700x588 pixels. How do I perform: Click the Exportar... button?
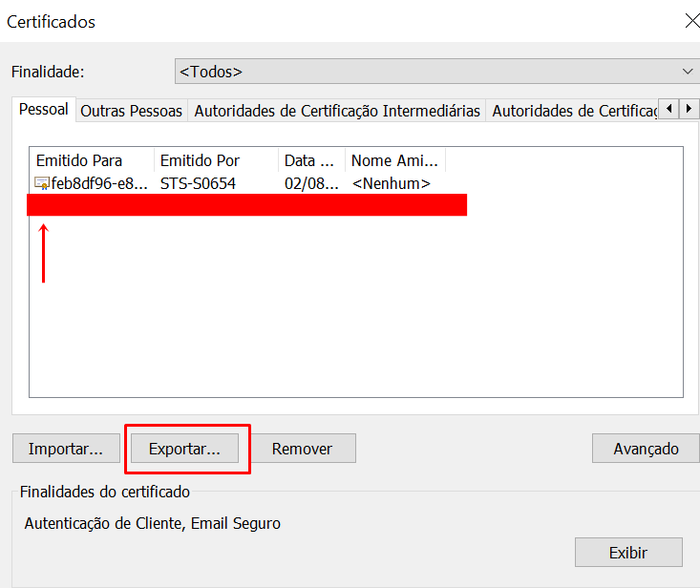[x=185, y=449]
